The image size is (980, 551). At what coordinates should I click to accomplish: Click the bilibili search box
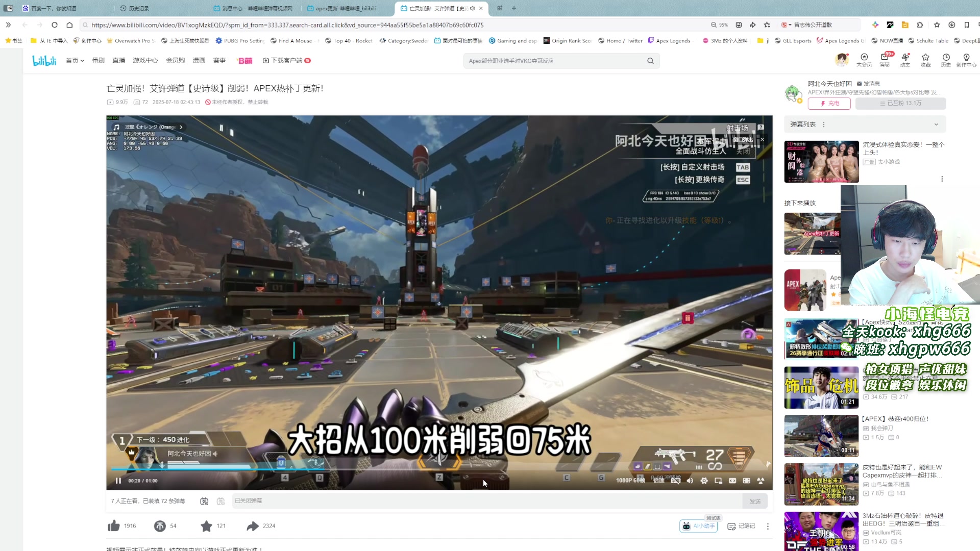coord(554,61)
